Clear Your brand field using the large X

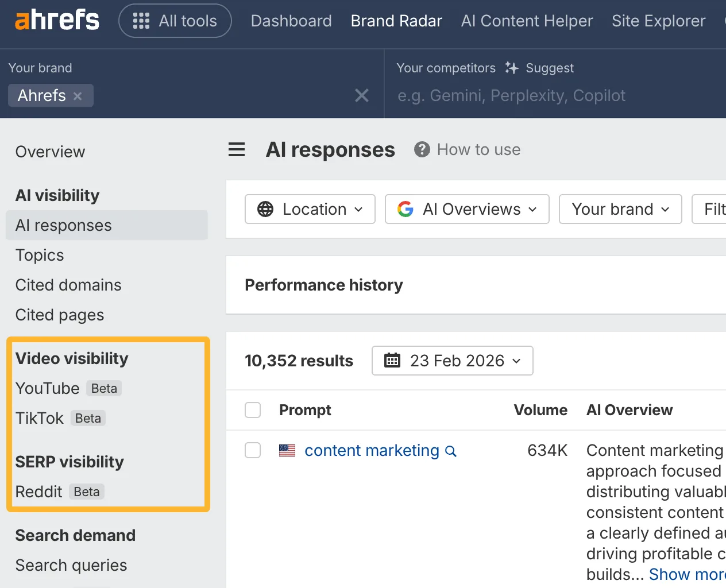tap(362, 96)
